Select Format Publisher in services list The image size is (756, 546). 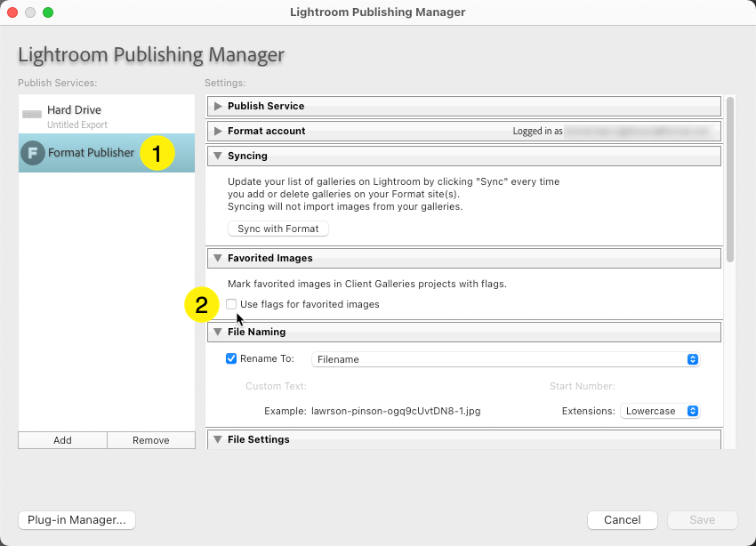pyautogui.click(x=91, y=153)
